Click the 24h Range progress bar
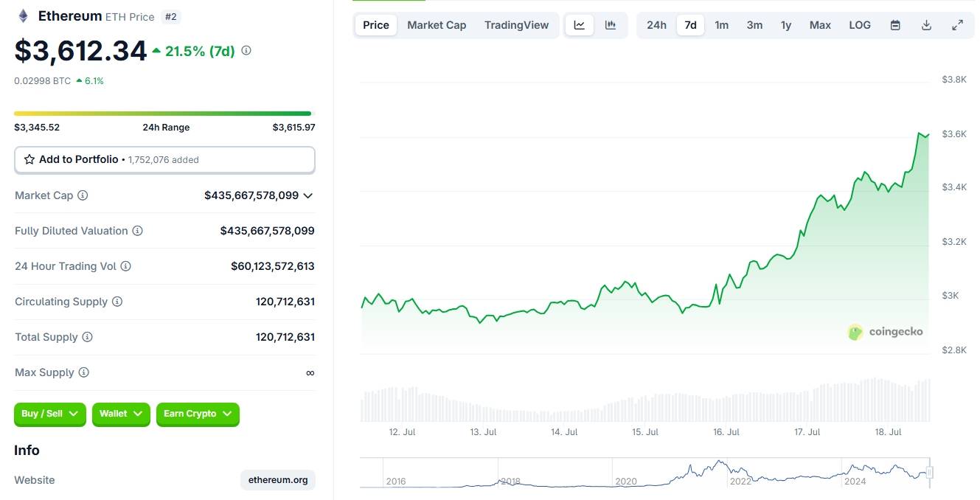This screenshot has width=980, height=500. pyautogui.click(x=163, y=114)
